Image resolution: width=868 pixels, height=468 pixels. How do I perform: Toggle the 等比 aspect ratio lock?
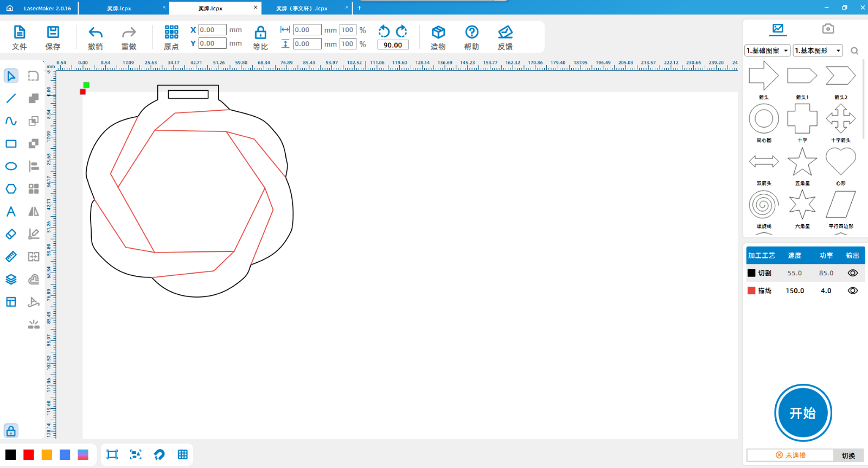tap(260, 33)
